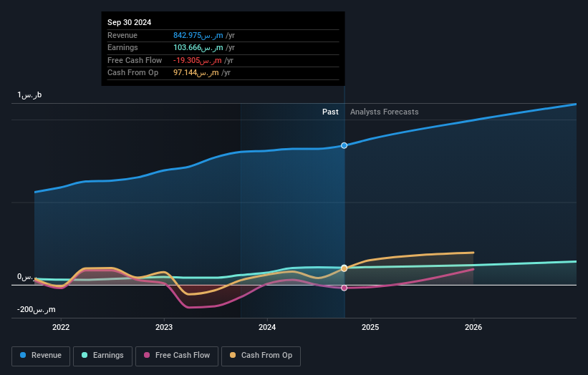Click the Free Cash Flow value -19.305

[197, 60]
